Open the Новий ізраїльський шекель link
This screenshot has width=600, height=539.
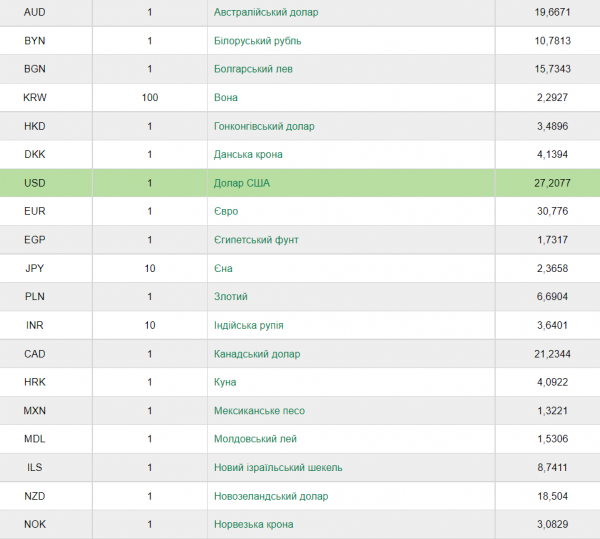[x=278, y=467]
